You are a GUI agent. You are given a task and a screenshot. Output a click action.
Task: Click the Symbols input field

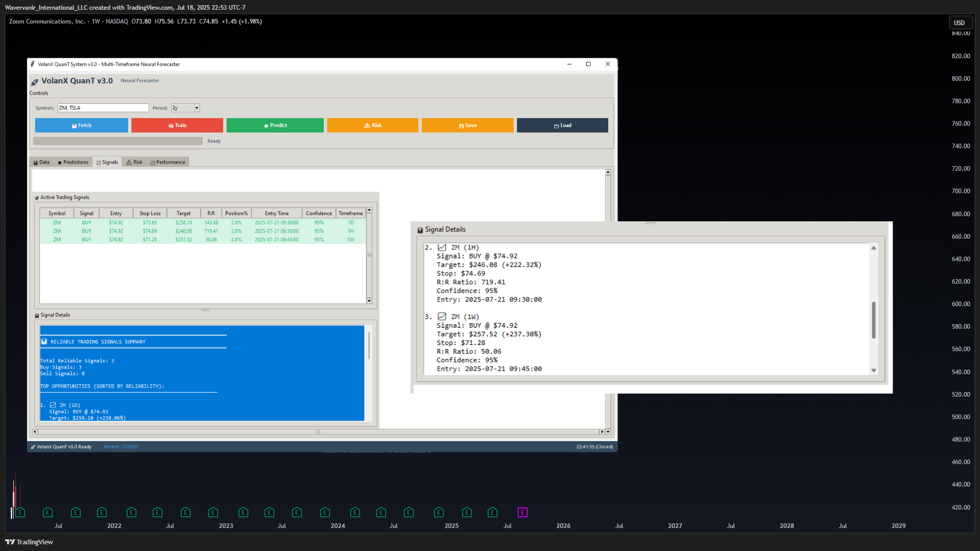(103, 108)
